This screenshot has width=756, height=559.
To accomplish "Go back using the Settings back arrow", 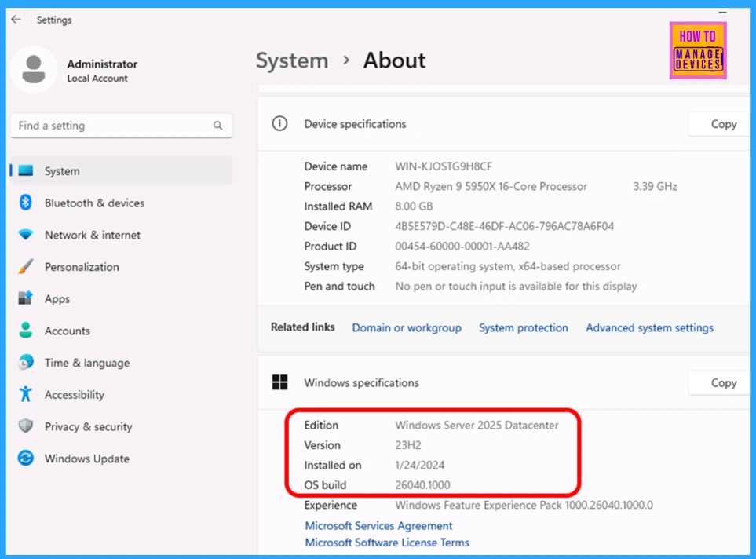I will coord(16,20).
